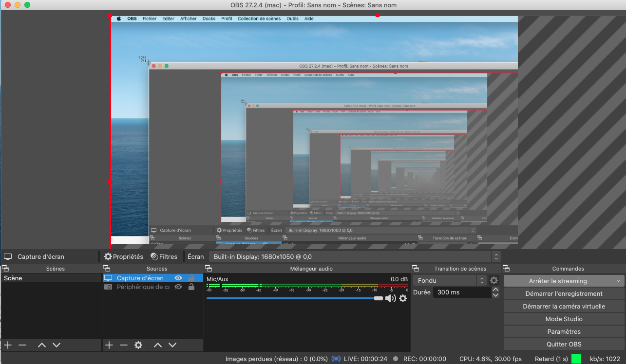Image resolution: width=626 pixels, height=364 pixels.
Task: Open Propriétés for the selected source
Action: coord(124,256)
